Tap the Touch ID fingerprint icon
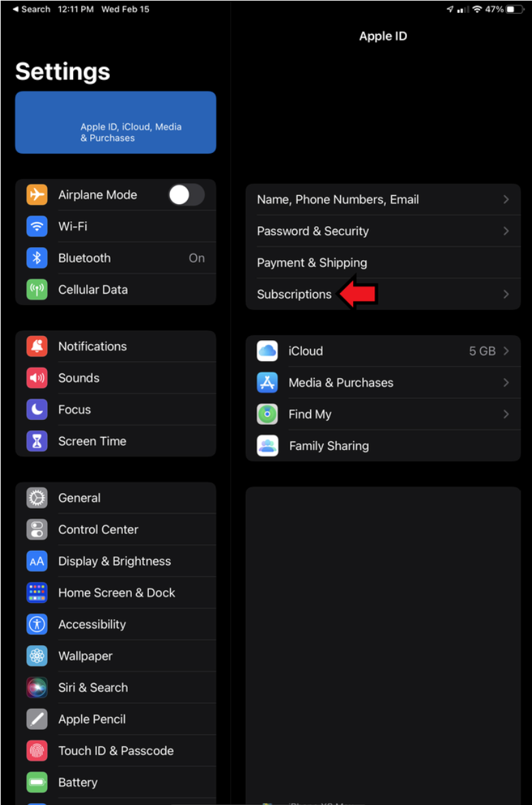The height and width of the screenshot is (805, 532). (x=37, y=750)
